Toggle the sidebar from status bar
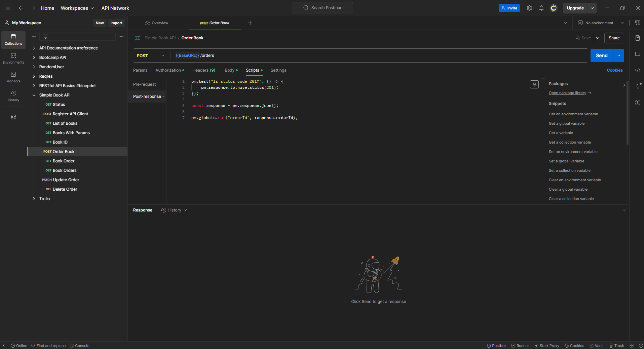644x349 pixels. (4, 346)
